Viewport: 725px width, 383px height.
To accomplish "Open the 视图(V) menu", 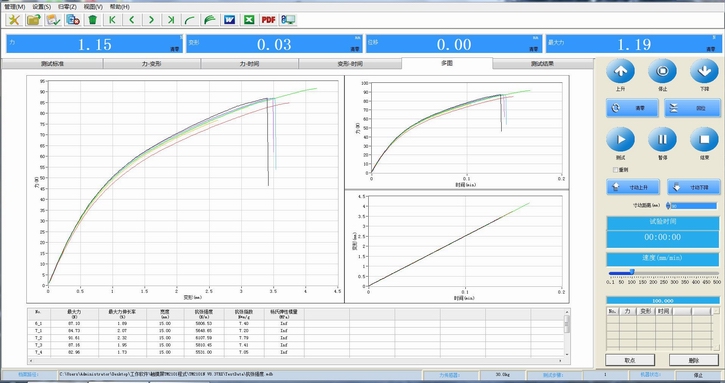I will [93, 7].
